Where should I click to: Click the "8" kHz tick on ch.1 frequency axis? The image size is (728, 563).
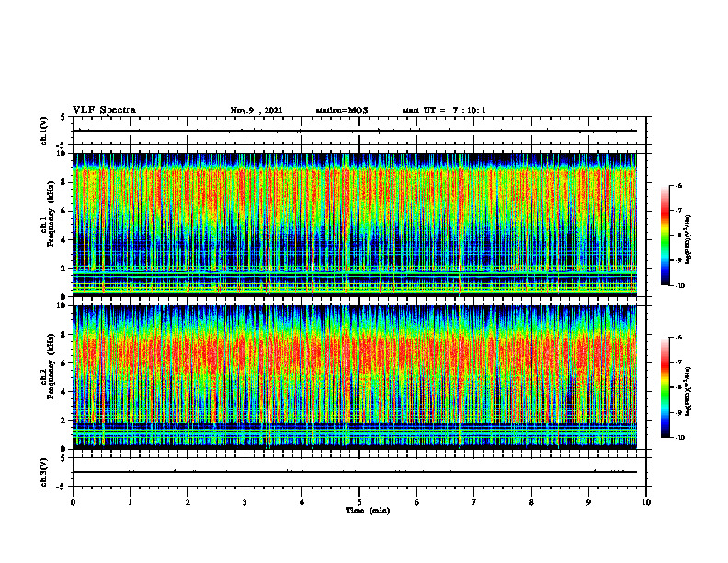click(x=64, y=182)
